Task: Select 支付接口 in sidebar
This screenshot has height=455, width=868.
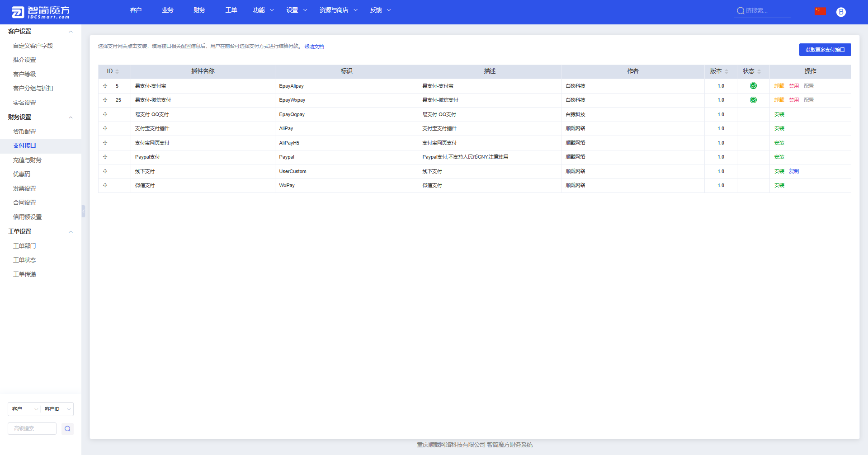Action: (24, 145)
